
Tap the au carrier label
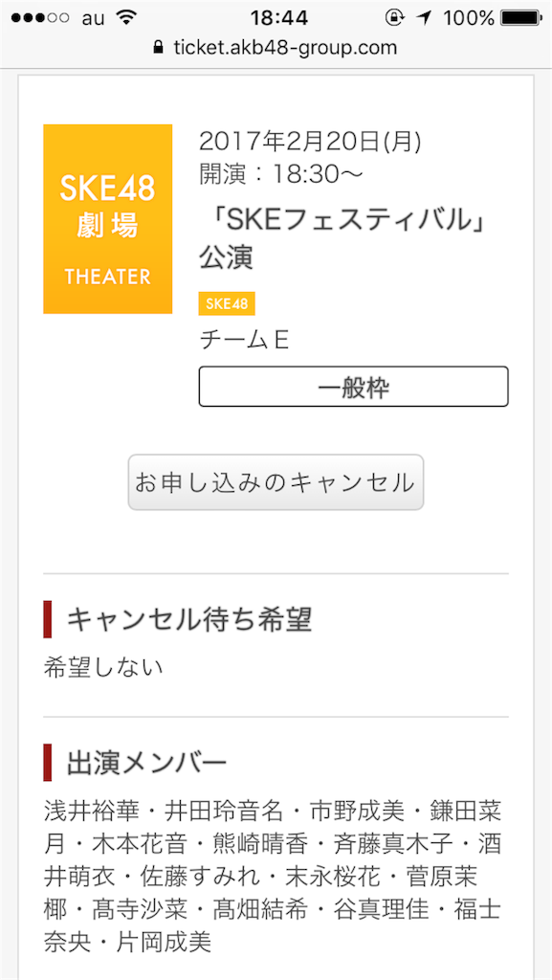pyautogui.click(x=94, y=19)
